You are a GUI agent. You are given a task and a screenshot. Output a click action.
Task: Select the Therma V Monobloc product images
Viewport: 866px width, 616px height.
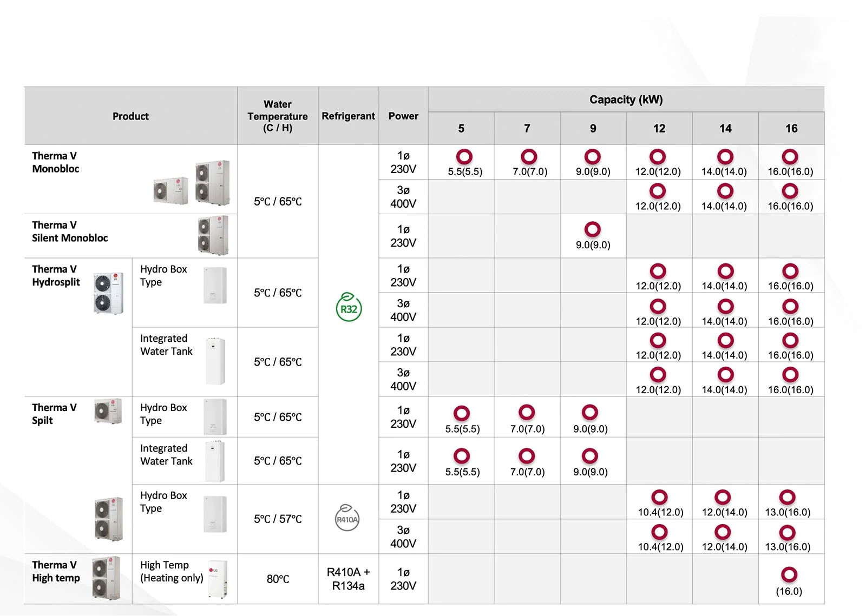coord(192,182)
